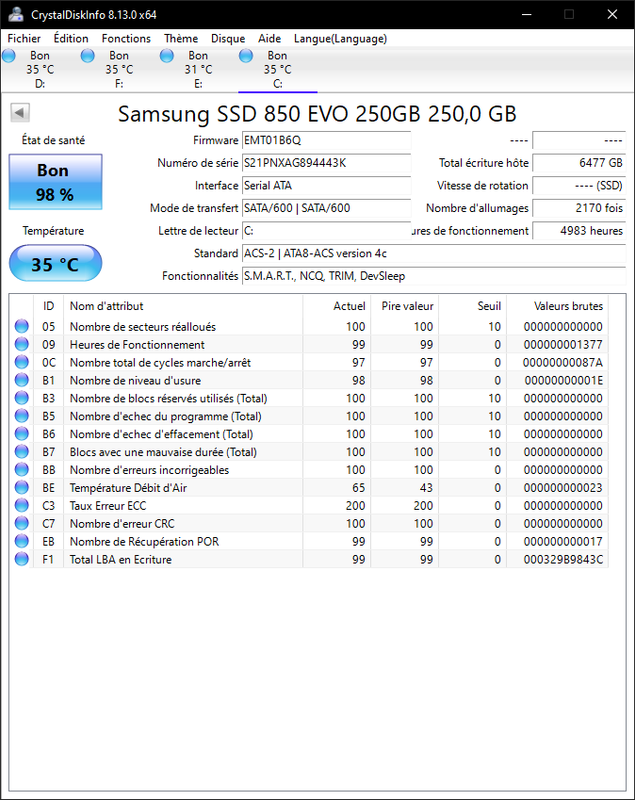Select drive F: status orb
The height and width of the screenshot is (800, 635).
coord(88,56)
